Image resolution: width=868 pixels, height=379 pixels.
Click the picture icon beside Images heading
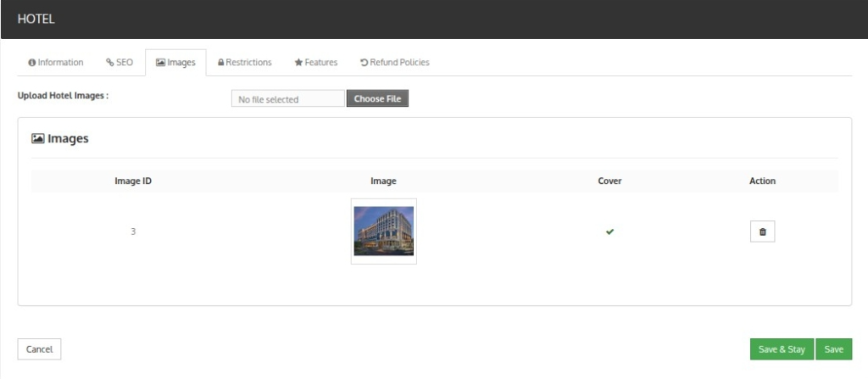tap(37, 138)
